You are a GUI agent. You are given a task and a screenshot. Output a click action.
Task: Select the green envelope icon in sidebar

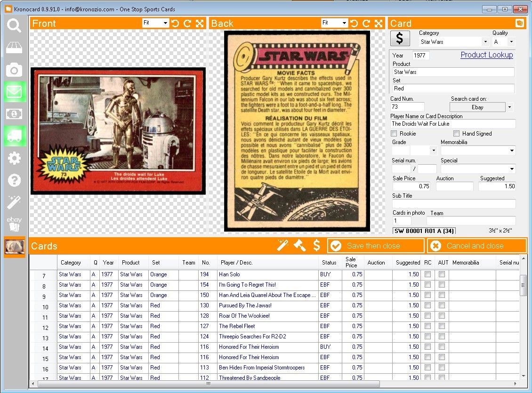coord(14,92)
